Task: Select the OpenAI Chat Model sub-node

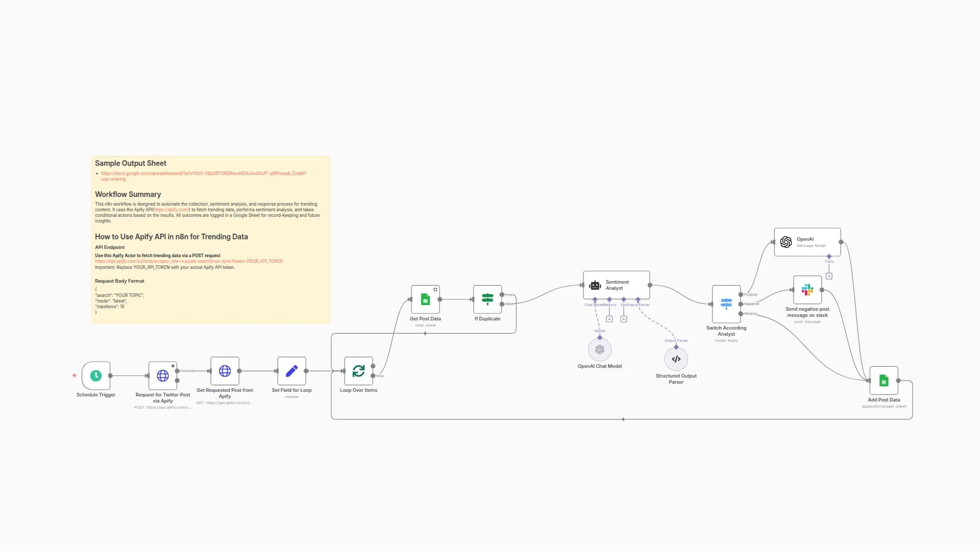Action: coord(600,349)
